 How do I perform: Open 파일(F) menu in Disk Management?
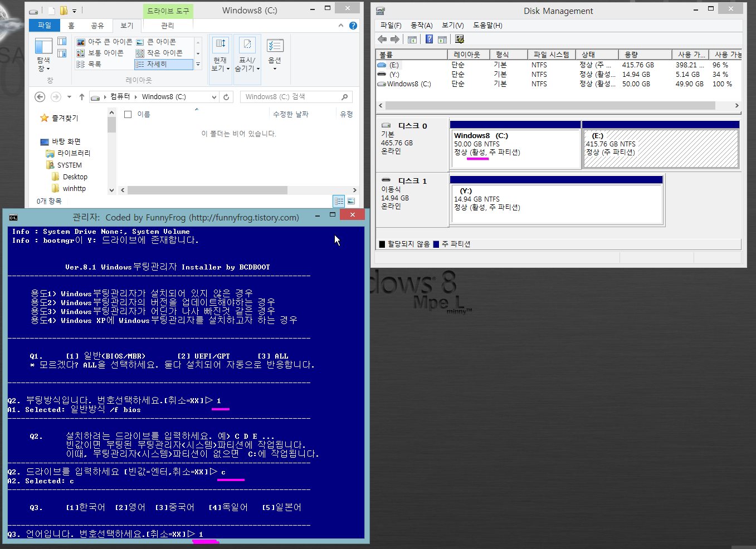point(391,26)
